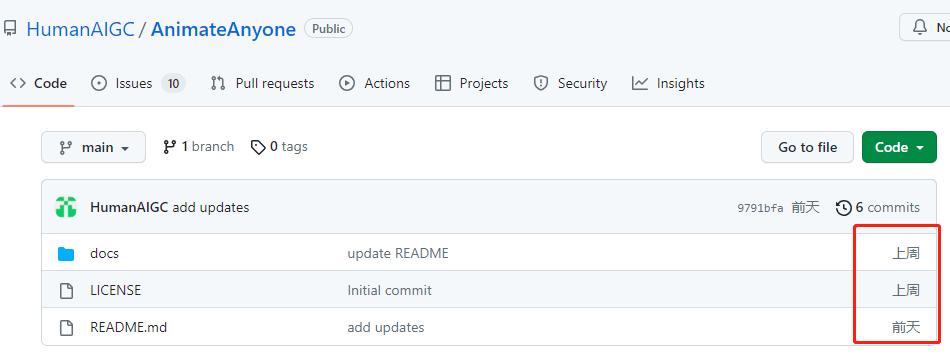Screen dimensions: 950x361
Task: Click the tags icon next to 0 tags
Action: [258, 147]
